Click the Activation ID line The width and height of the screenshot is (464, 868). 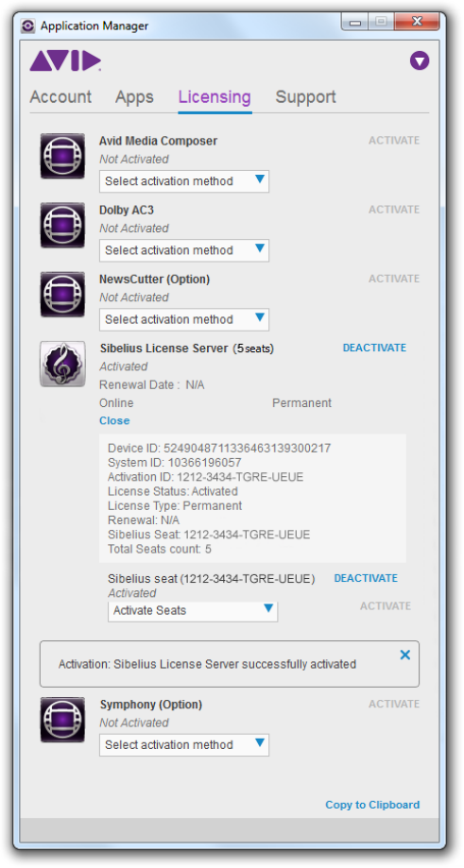[x=205, y=477]
